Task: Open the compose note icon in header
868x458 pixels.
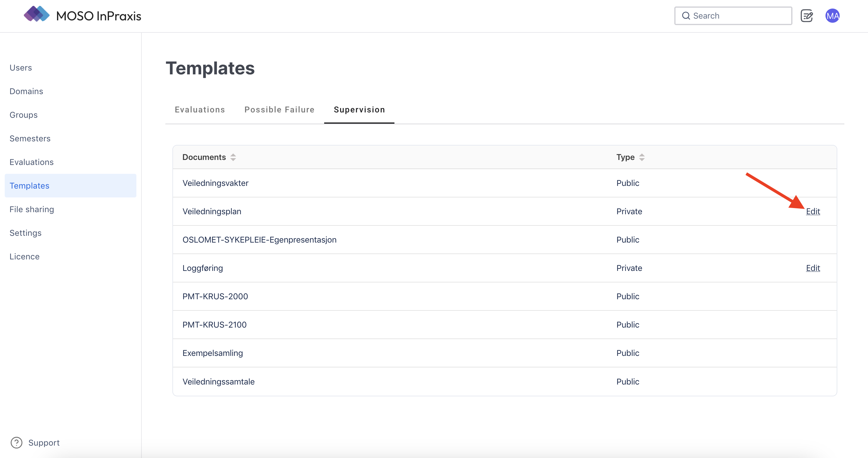Action: pyautogui.click(x=807, y=16)
